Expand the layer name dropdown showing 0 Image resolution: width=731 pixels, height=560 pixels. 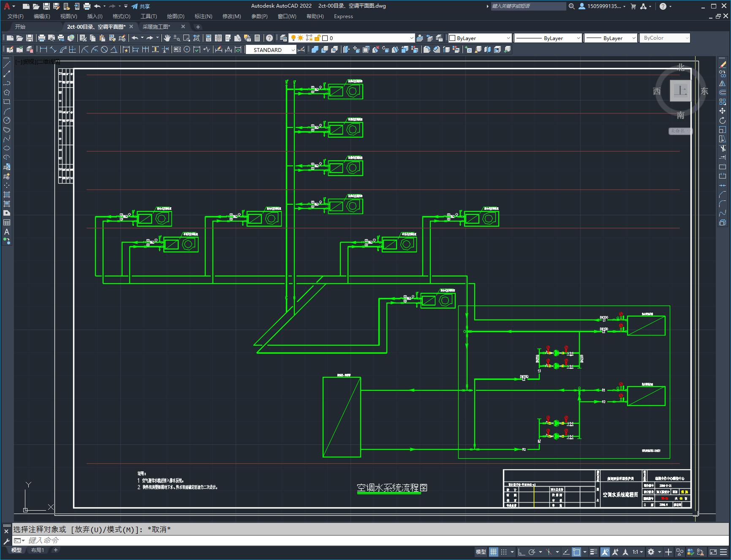tap(411, 38)
